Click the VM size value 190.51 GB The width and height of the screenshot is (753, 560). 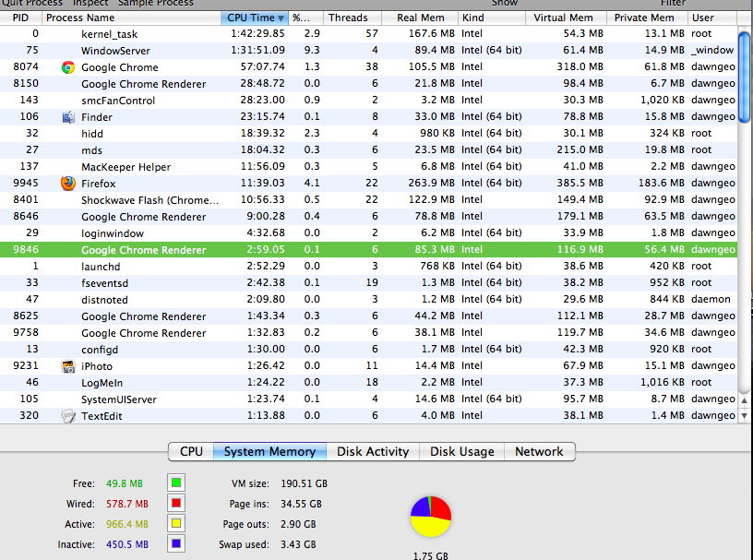click(304, 483)
